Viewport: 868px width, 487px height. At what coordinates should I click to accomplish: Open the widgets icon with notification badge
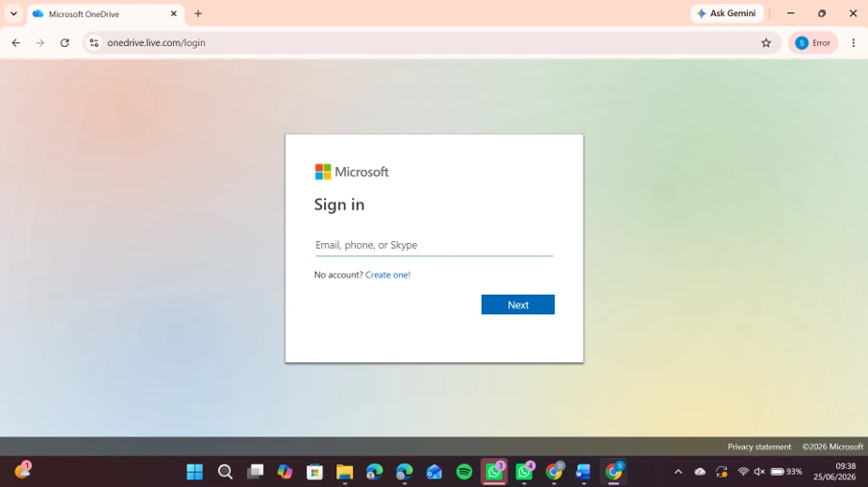pos(23,471)
